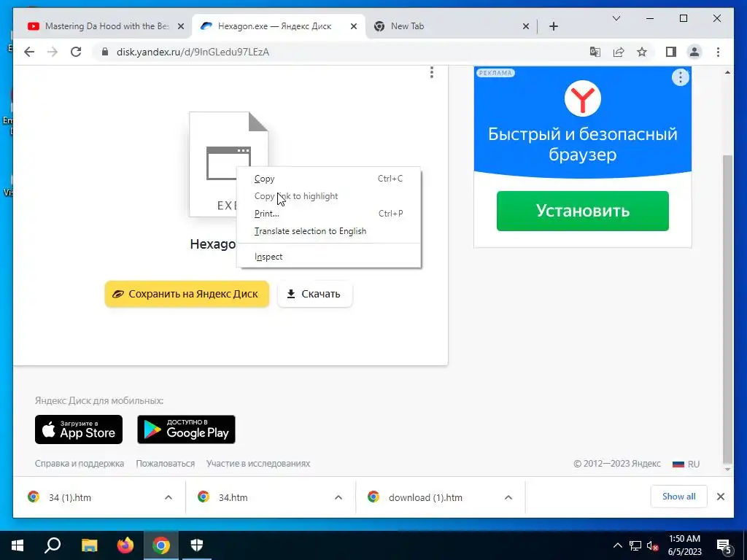The height and width of the screenshot is (560, 747).
Task: Choose Copy link to highlight menu item
Action: tap(328, 196)
